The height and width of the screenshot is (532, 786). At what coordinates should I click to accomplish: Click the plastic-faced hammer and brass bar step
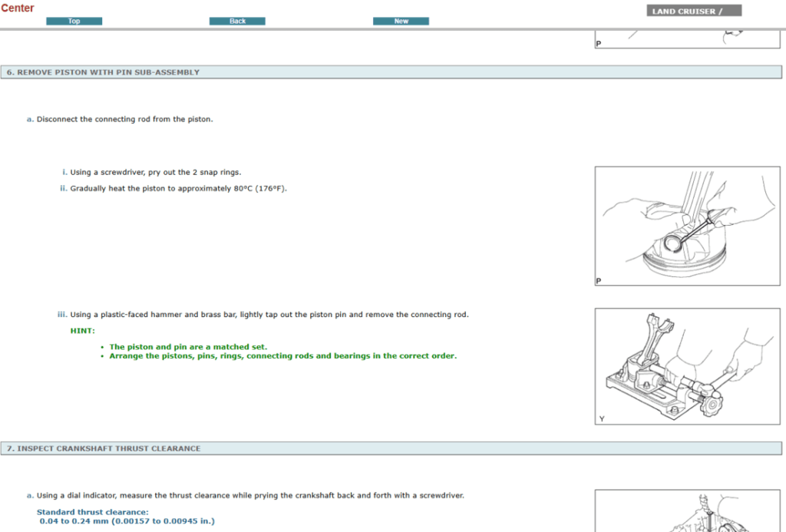(x=269, y=315)
